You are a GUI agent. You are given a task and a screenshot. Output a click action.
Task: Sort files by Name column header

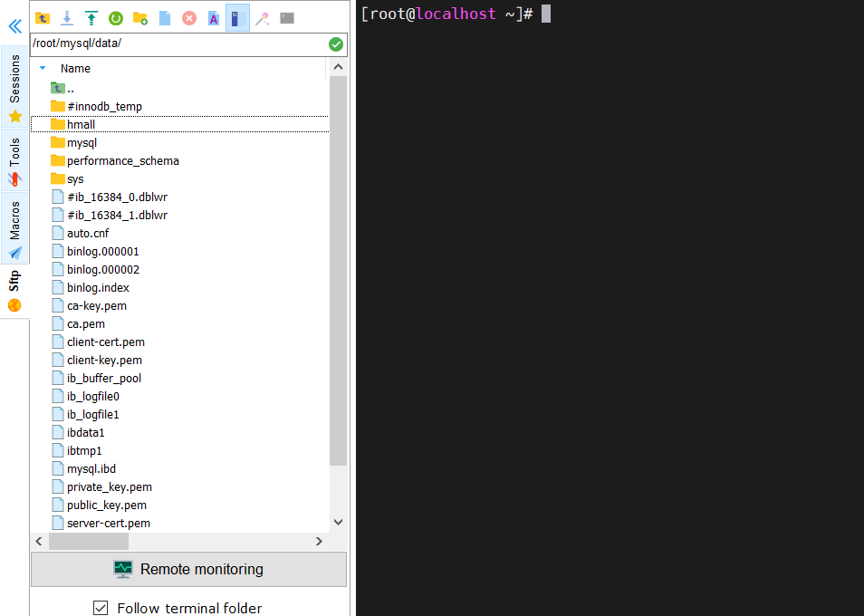point(75,68)
